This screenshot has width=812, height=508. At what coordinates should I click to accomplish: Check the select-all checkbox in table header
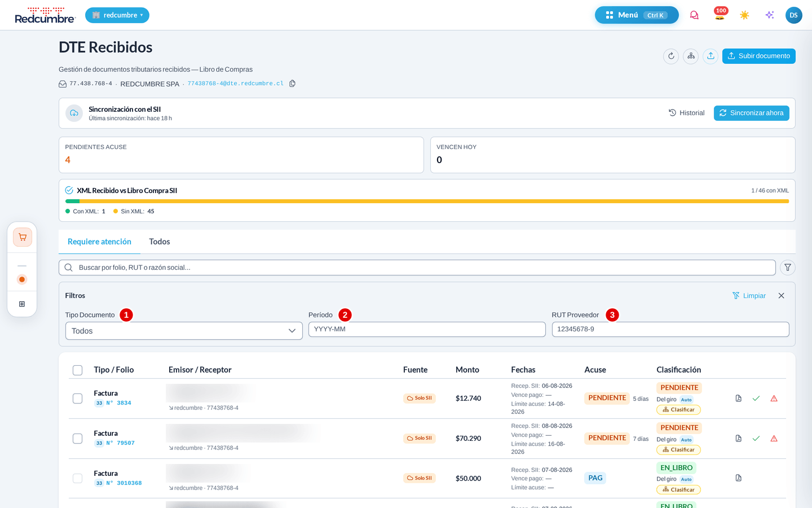click(78, 370)
